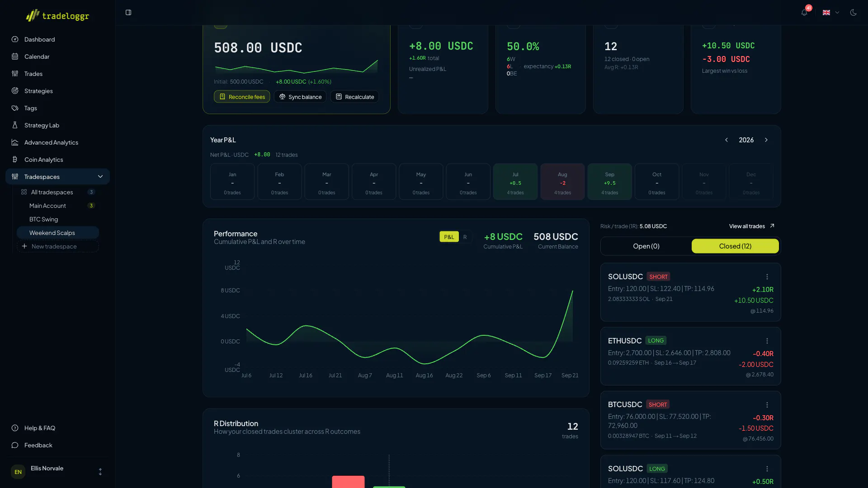
Task: Switch the performance chart to R
Action: (x=465, y=237)
